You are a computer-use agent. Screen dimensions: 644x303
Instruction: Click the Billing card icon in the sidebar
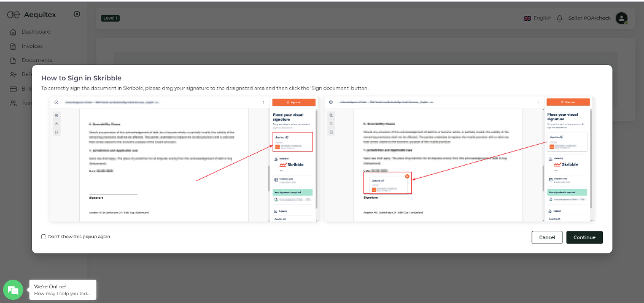pos(13,89)
